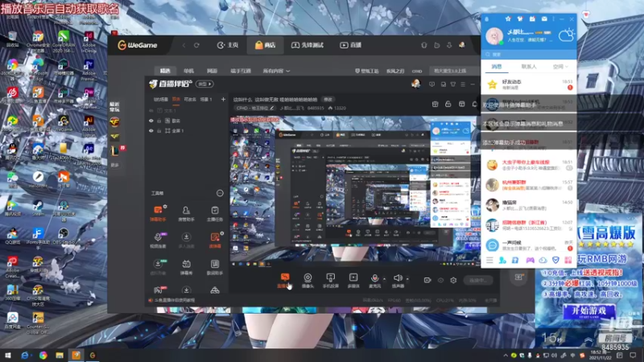644x362 pixels.
Task: Open 歌词助手 tool in toolbox
Action: click(214, 267)
